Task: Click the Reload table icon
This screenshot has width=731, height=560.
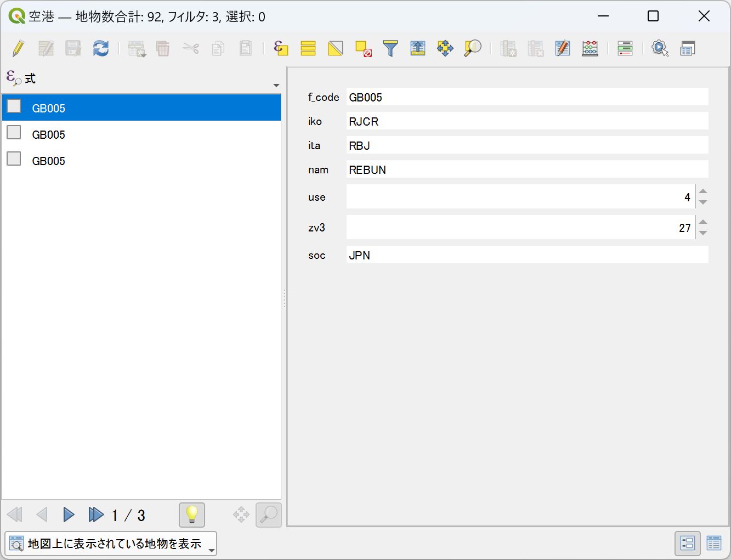Action: pos(100,48)
